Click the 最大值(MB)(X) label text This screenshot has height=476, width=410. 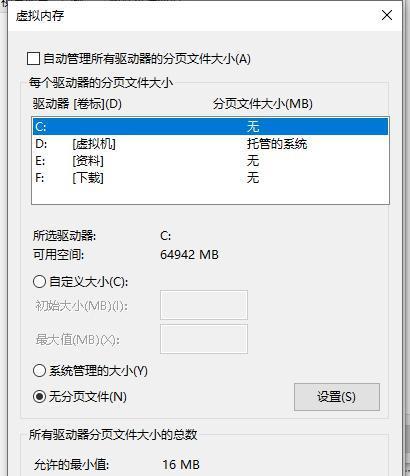tap(77, 340)
